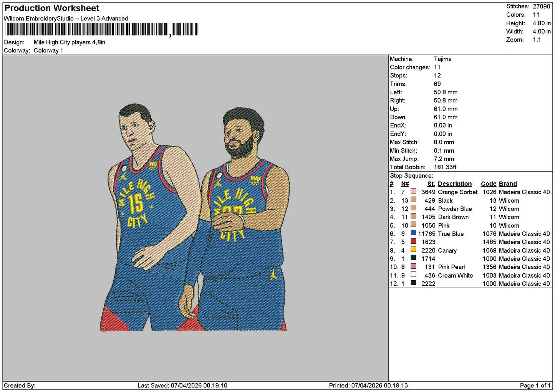555x392 pixels.
Task: Click the 'Printed: 07/04/2026 00.19.13' text
Action: (x=368, y=385)
